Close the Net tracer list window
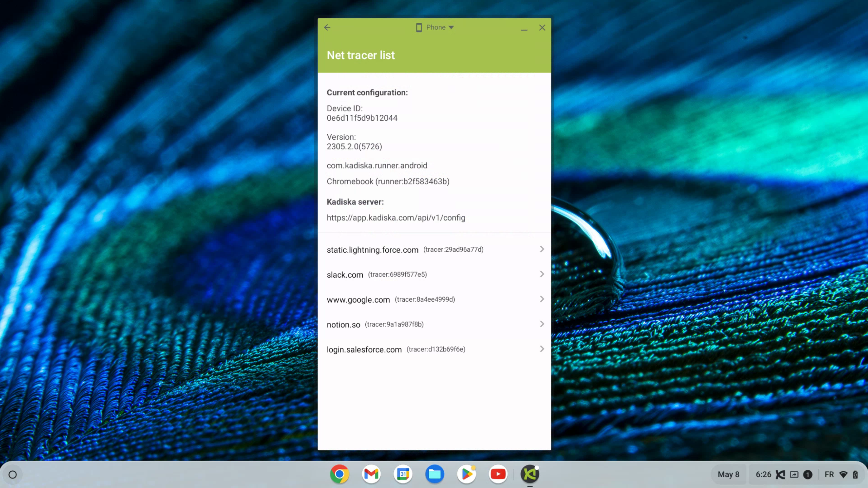 pyautogui.click(x=542, y=28)
